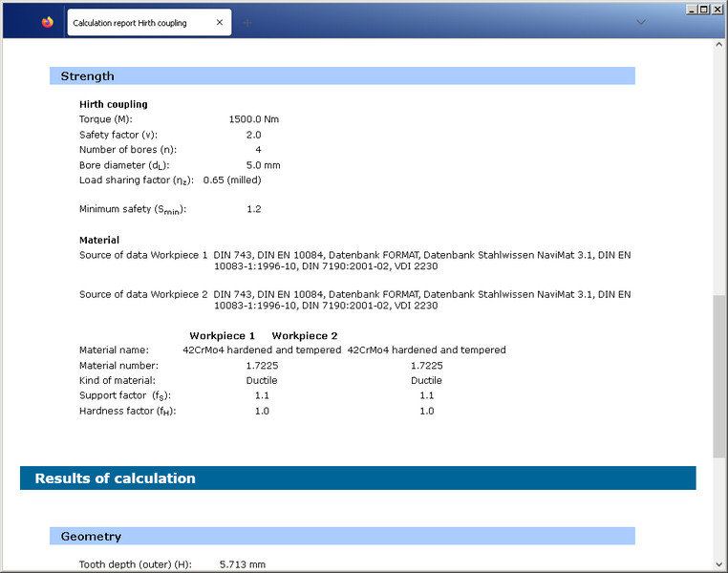Open a new tab with plus button
This screenshot has height=573, width=728.
tap(247, 22)
